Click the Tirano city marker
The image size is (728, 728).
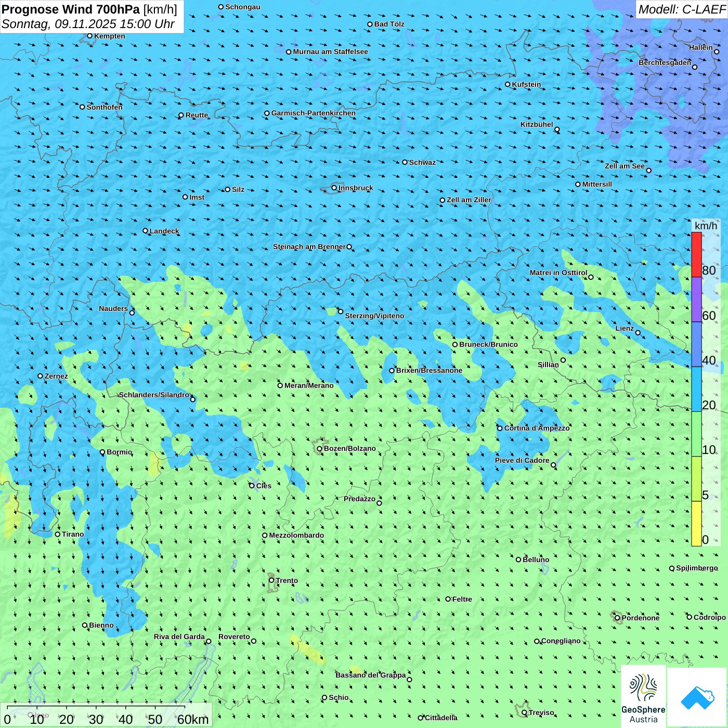tap(58, 534)
